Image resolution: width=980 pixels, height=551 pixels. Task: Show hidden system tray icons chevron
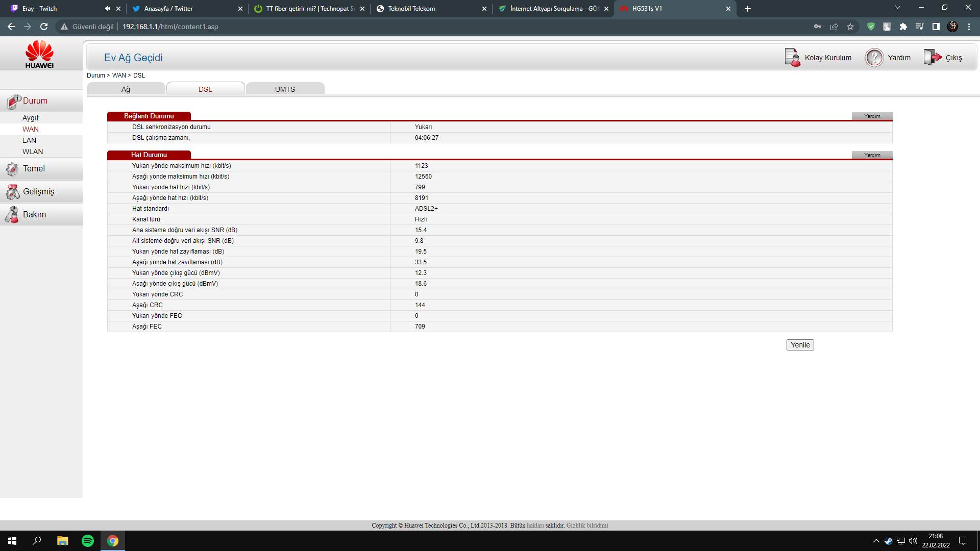[x=876, y=541]
